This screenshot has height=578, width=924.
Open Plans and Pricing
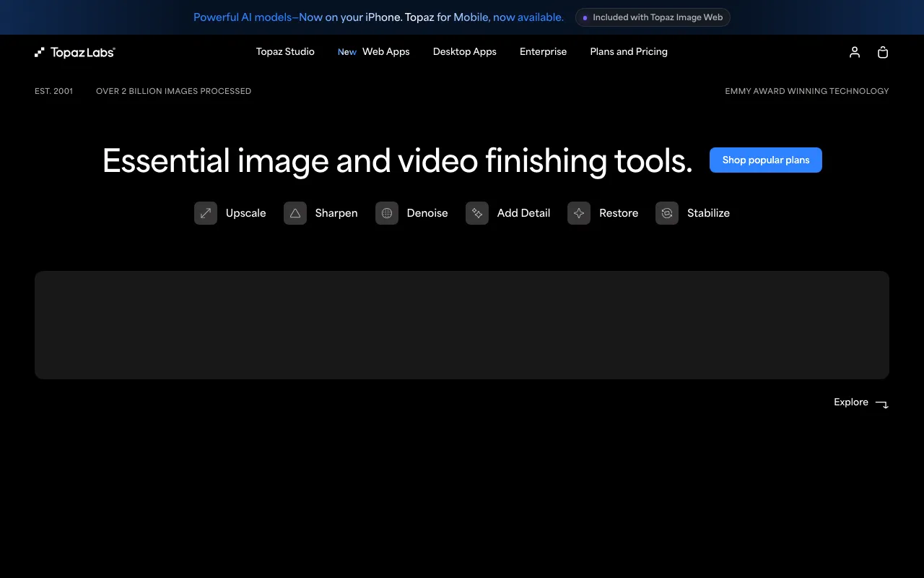629,52
